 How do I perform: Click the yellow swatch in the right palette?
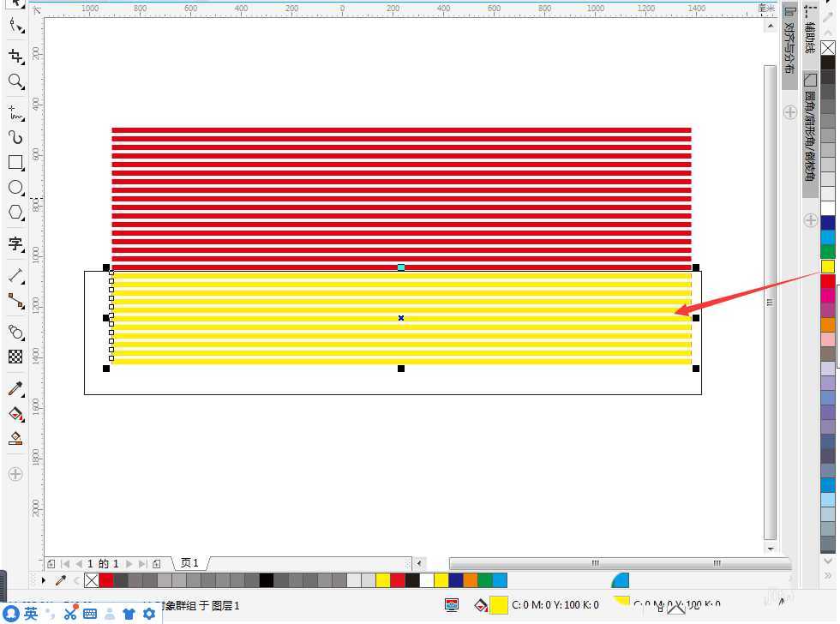(827, 267)
